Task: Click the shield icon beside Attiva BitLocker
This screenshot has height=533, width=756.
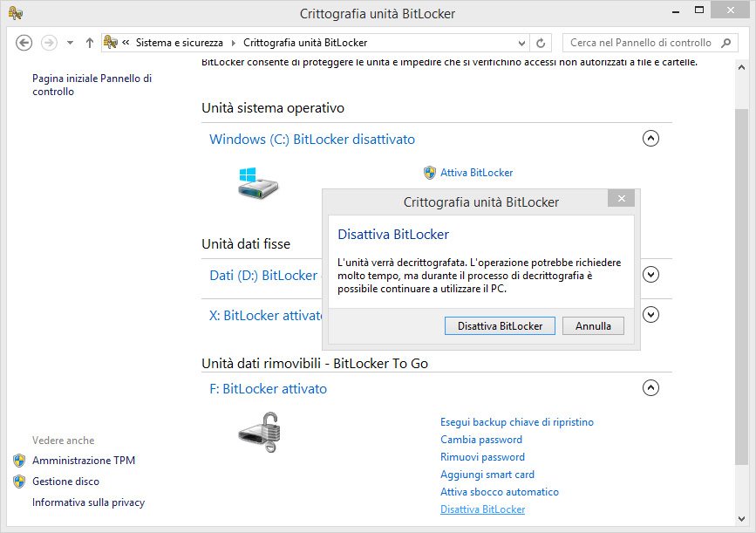Action: (429, 173)
